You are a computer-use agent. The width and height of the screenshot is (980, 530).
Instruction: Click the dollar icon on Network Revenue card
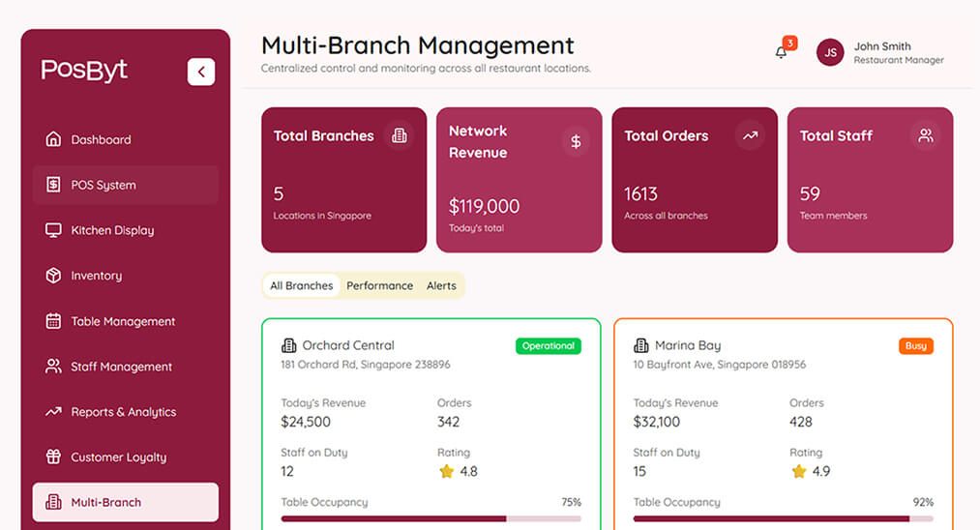coord(576,142)
